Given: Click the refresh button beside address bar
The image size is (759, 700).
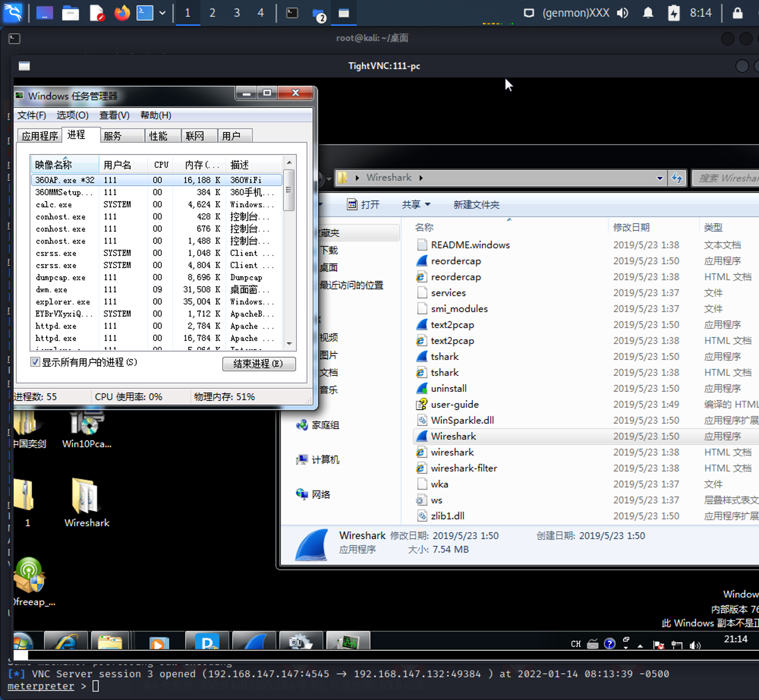Looking at the screenshot, I should pyautogui.click(x=677, y=178).
